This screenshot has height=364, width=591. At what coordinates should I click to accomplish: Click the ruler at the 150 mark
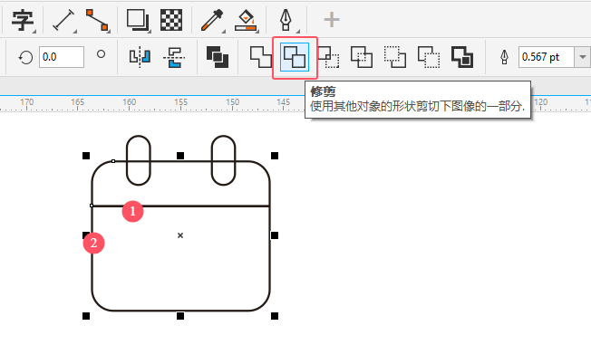[232, 103]
